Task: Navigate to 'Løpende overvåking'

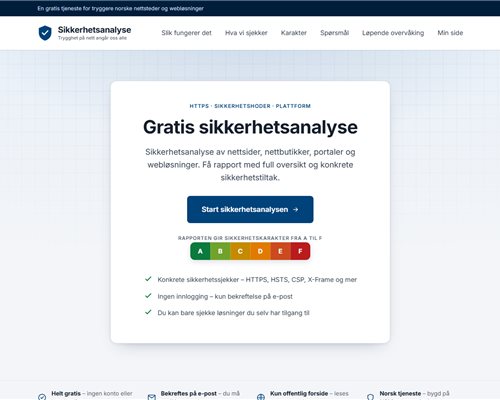Action: point(393,33)
